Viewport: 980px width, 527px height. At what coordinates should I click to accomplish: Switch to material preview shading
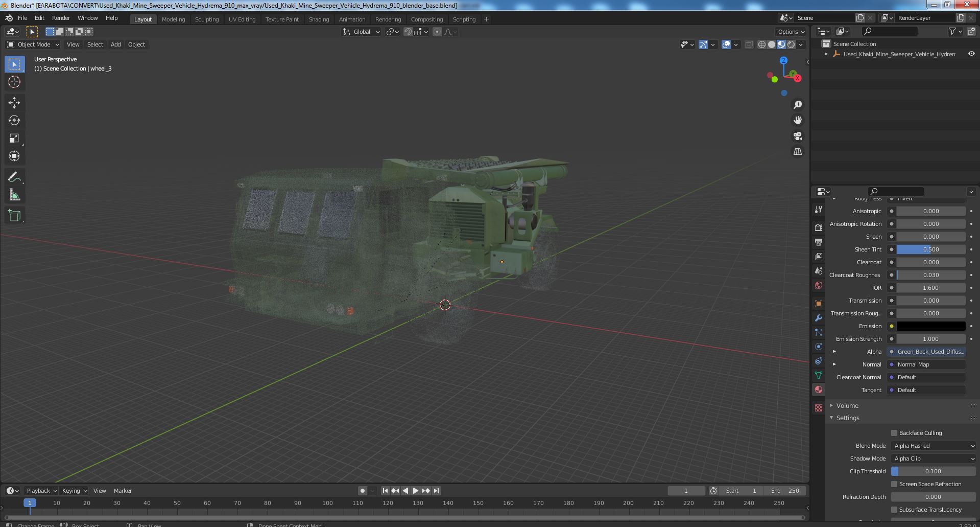tap(781, 44)
